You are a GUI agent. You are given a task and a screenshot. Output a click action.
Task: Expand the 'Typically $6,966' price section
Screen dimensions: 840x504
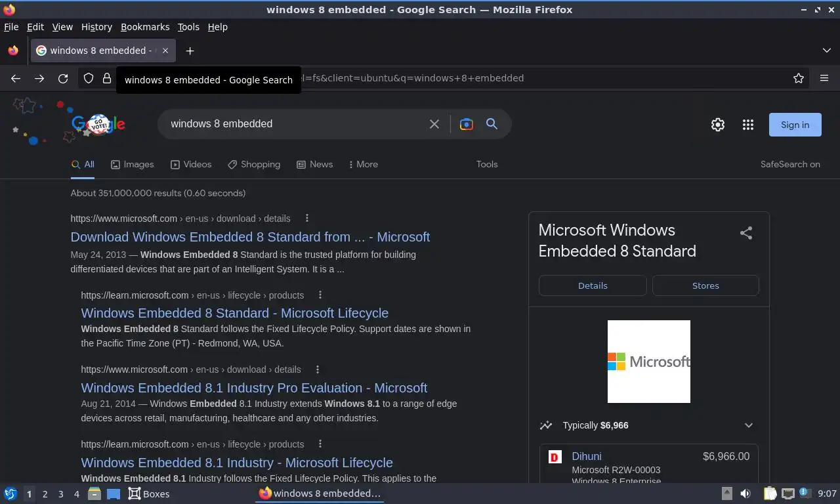click(x=648, y=425)
